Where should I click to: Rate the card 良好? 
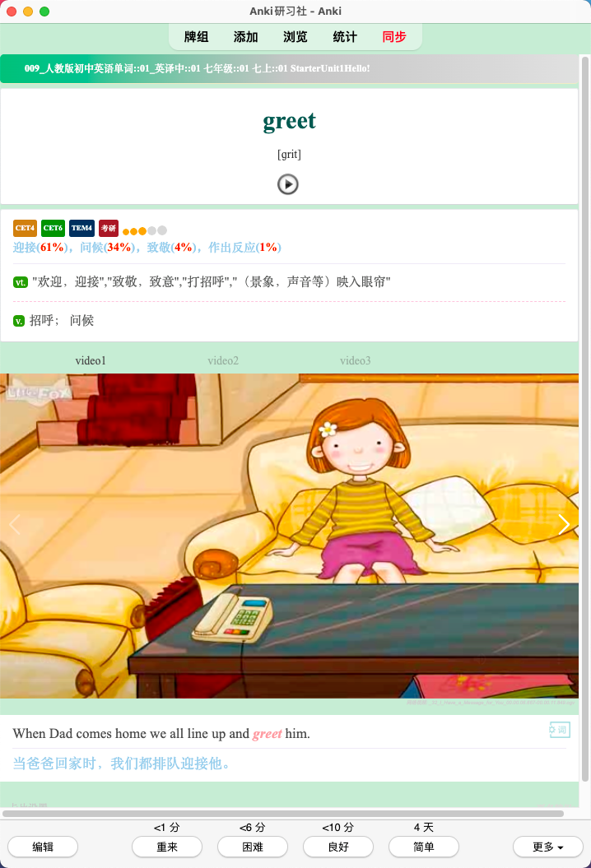coord(338,847)
